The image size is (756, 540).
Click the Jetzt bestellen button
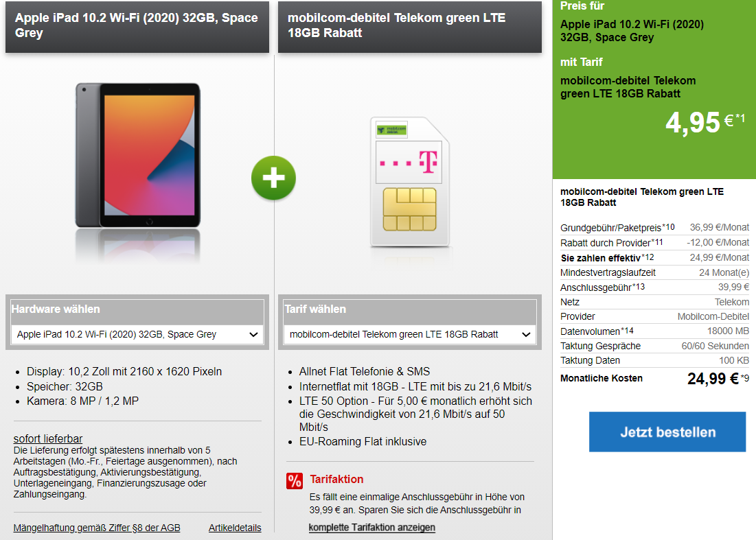(667, 432)
